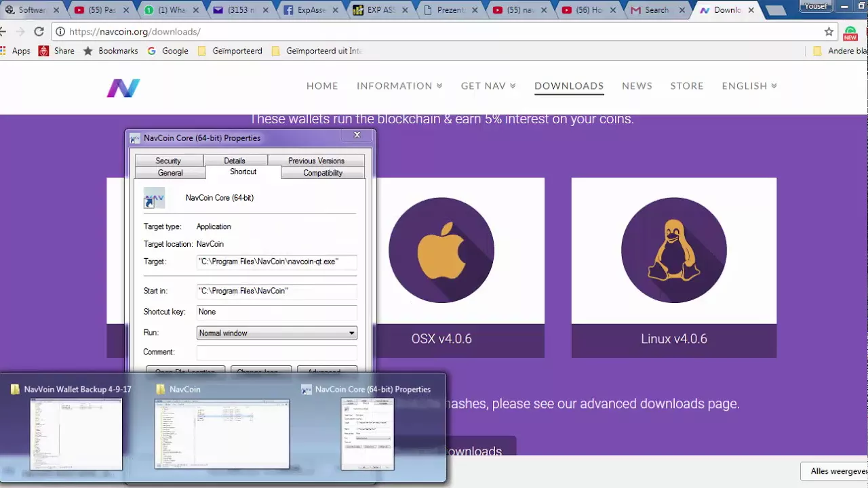Click the NavCoin shortcut icon in Properties dialog
The width and height of the screenshot is (868, 488).
(154, 198)
